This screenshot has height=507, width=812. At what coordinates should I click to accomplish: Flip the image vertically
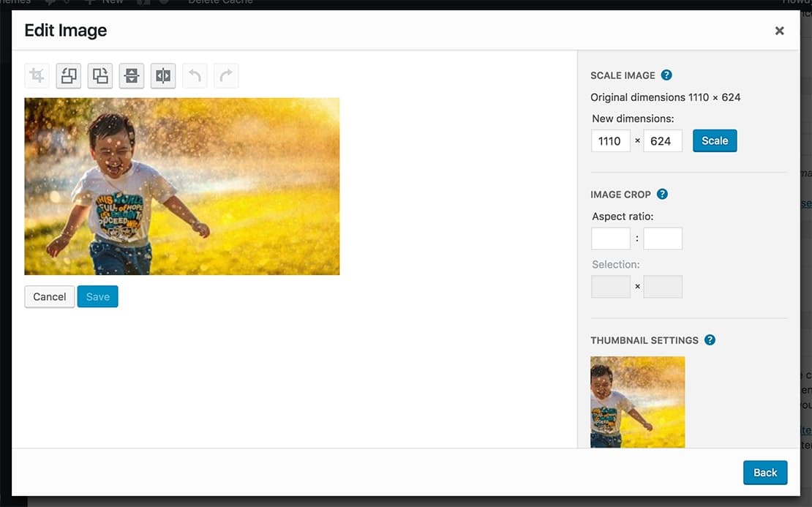point(132,76)
